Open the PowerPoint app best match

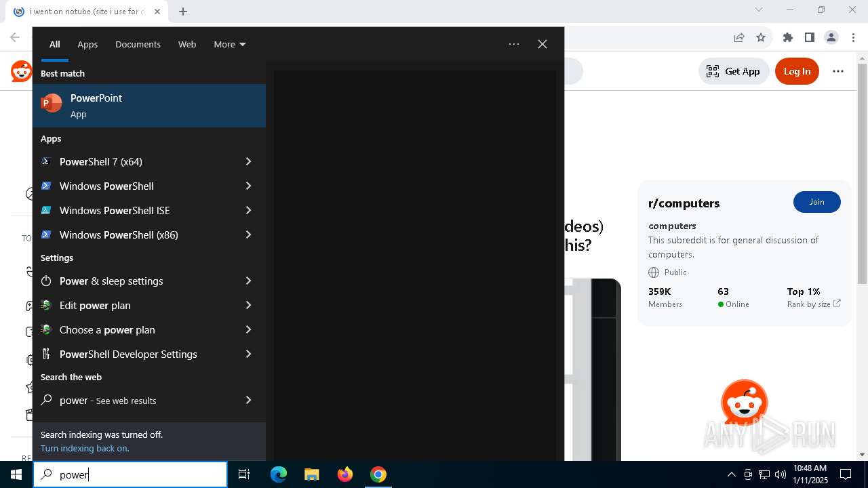[x=149, y=106]
